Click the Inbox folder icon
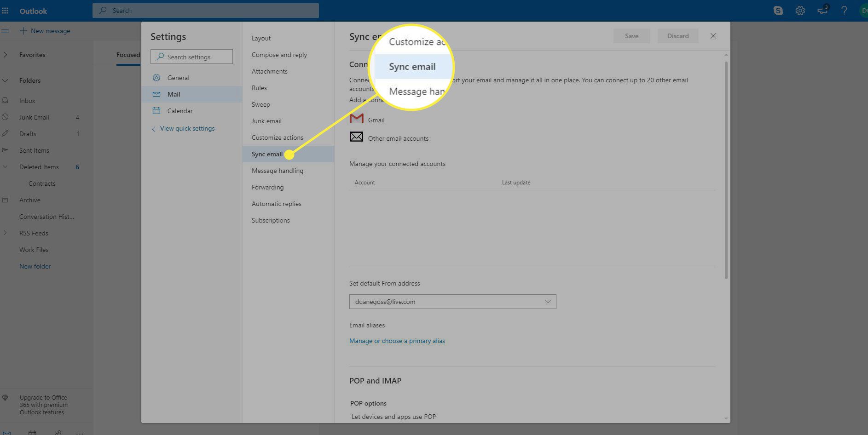 [5, 100]
